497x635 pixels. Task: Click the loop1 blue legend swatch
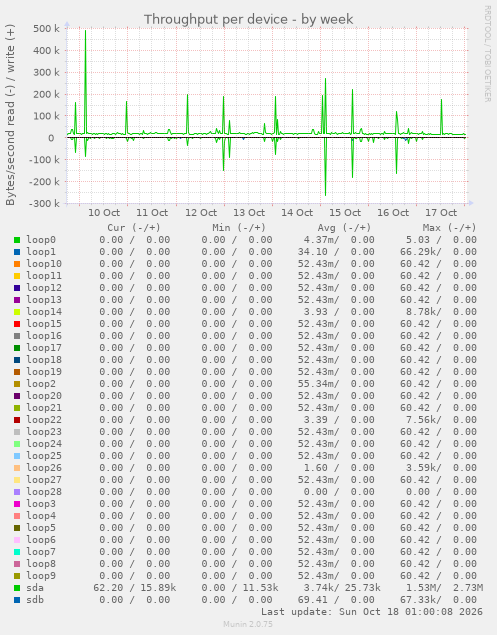pos(17,252)
